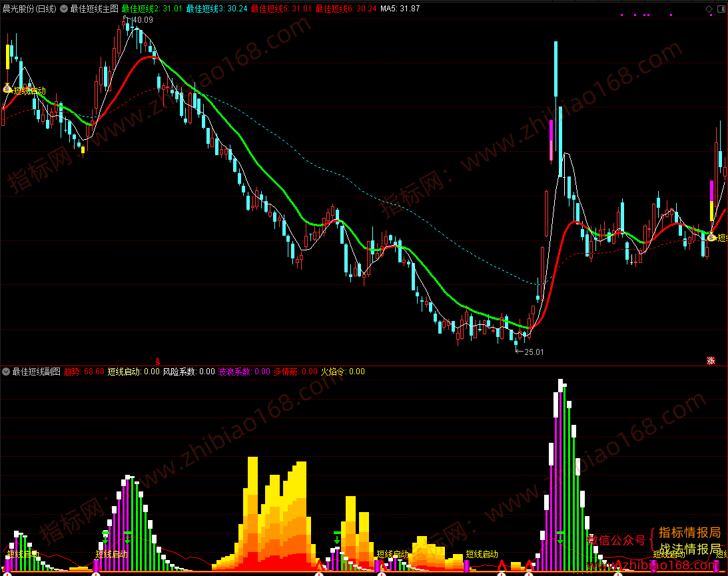Click the fourth 短线启动 label in sub-chart
728x576 pixels.
click(x=482, y=554)
